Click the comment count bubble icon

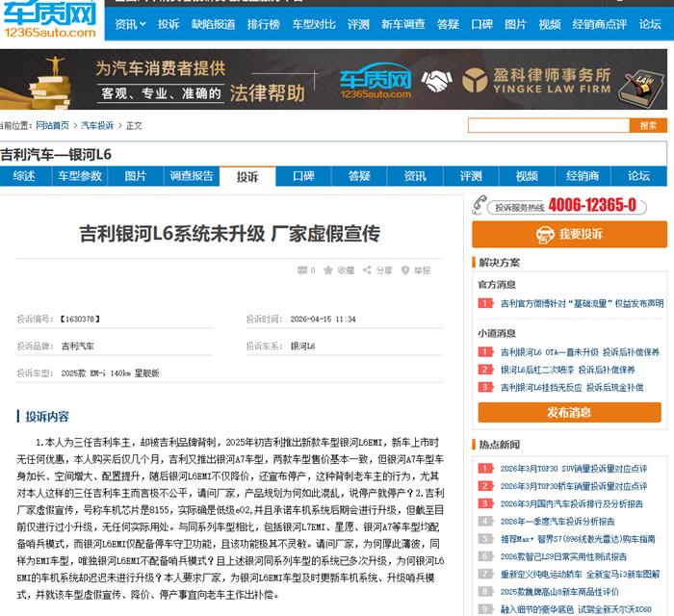[x=301, y=270]
